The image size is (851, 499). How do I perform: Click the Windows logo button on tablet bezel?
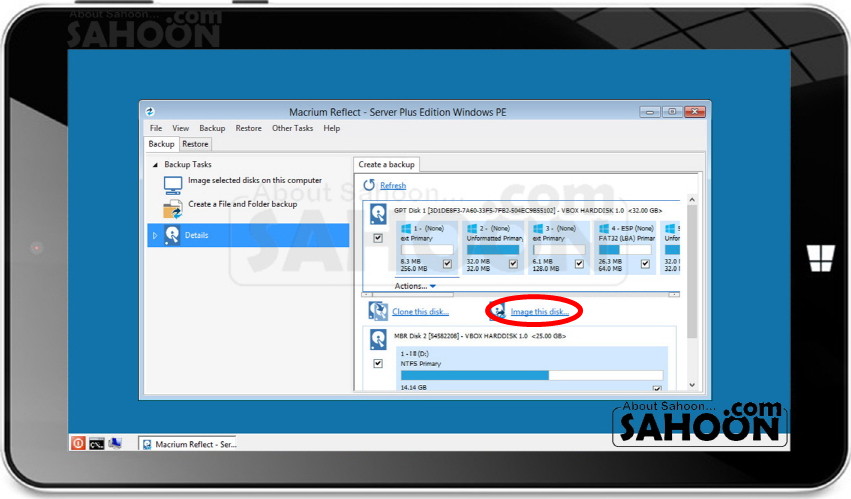(820, 258)
